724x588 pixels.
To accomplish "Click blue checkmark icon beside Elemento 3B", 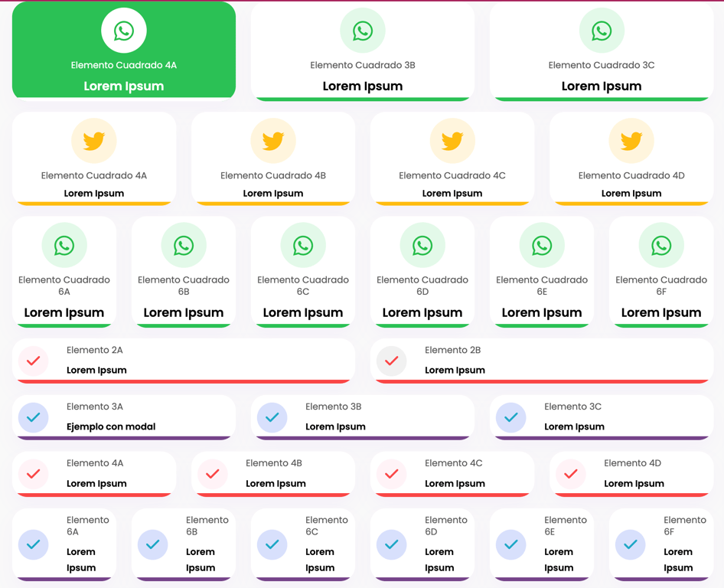I will 272,417.
